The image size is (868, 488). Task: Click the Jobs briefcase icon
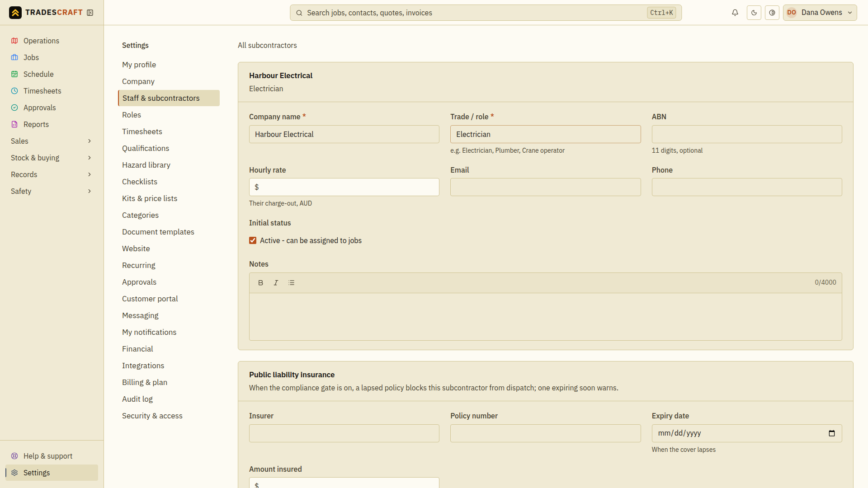14,57
